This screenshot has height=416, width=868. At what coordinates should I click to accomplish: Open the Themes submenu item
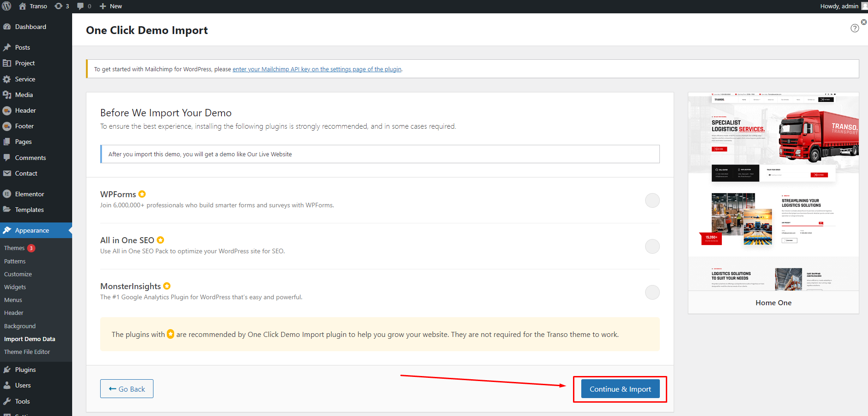pos(14,248)
